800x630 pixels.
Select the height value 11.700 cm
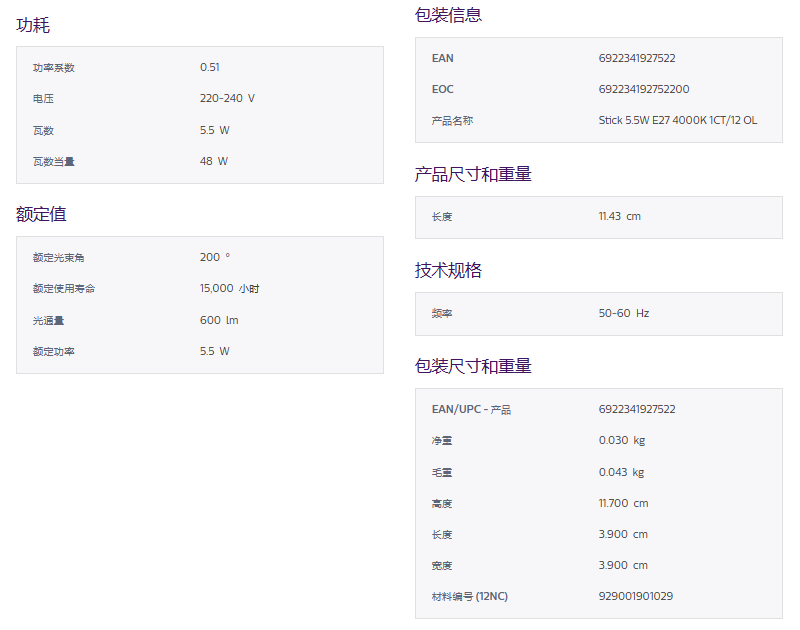tap(623, 503)
